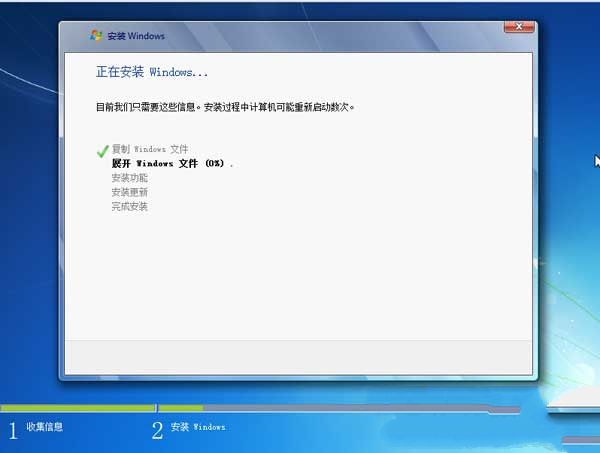This screenshot has width=600, height=453.
Task: Click the green checkmark beside 复制 Windows 文件
Action: pyautogui.click(x=102, y=150)
